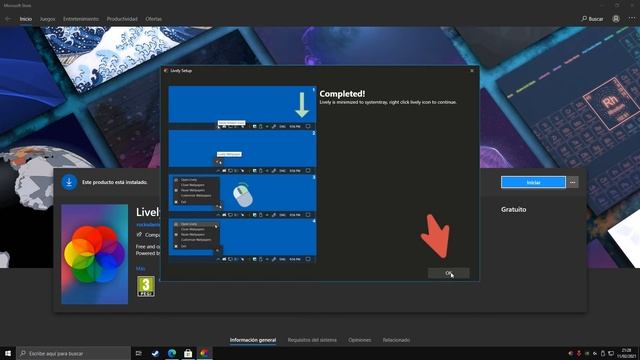640x360 pixels.
Task: Click the blue download circle icon
Action: [x=69, y=182]
